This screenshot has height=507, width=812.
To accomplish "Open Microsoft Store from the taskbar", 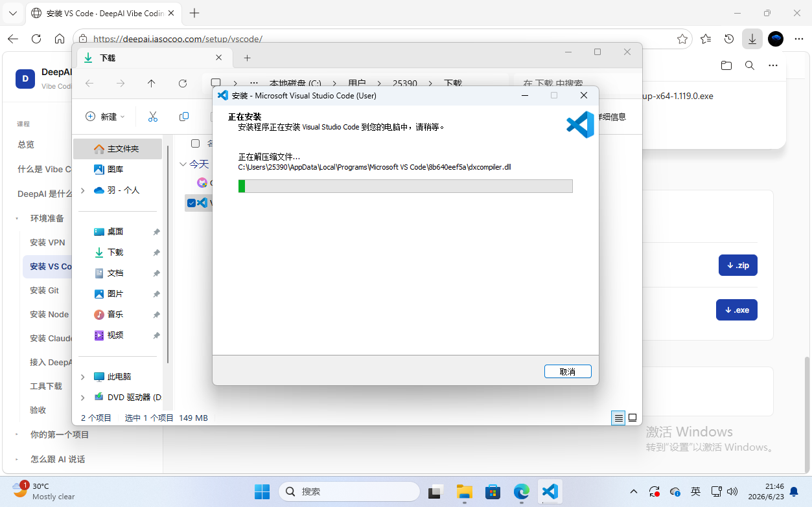I will [x=493, y=491].
